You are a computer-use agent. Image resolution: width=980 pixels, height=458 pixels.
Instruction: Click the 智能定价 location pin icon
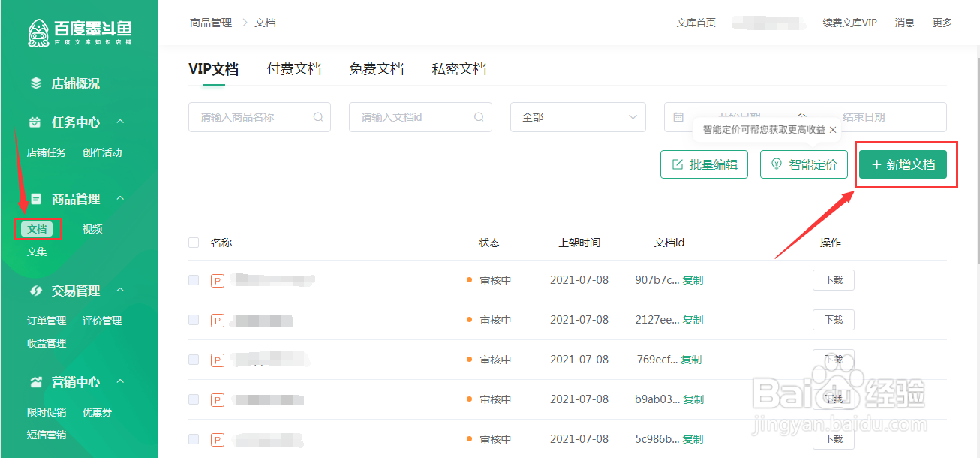tap(777, 164)
